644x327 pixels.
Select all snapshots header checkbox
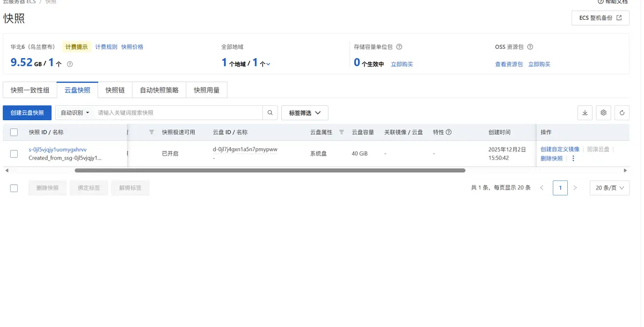click(14, 132)
